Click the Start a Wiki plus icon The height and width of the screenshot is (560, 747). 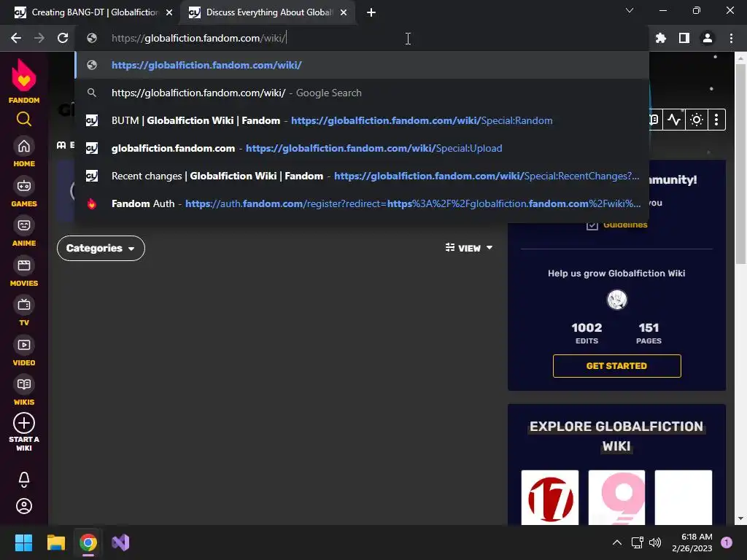tap(24, 423)
